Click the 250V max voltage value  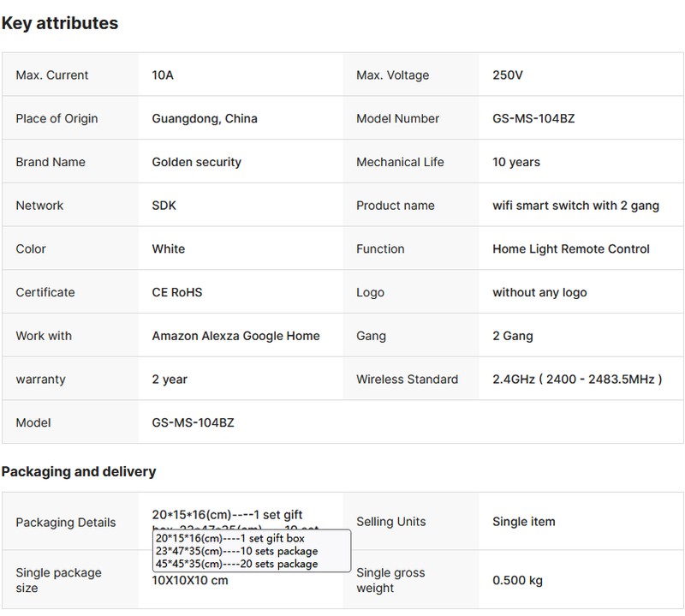click(507, 75)
